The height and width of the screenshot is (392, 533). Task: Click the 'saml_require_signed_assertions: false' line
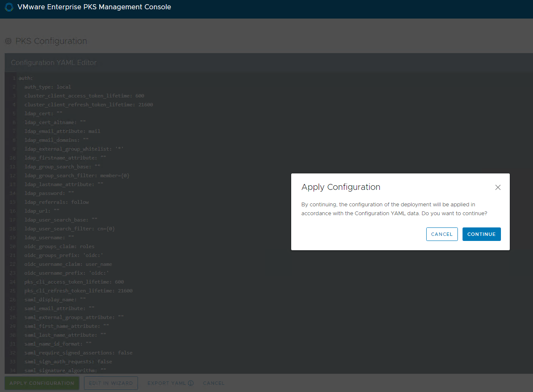[78, 353]
